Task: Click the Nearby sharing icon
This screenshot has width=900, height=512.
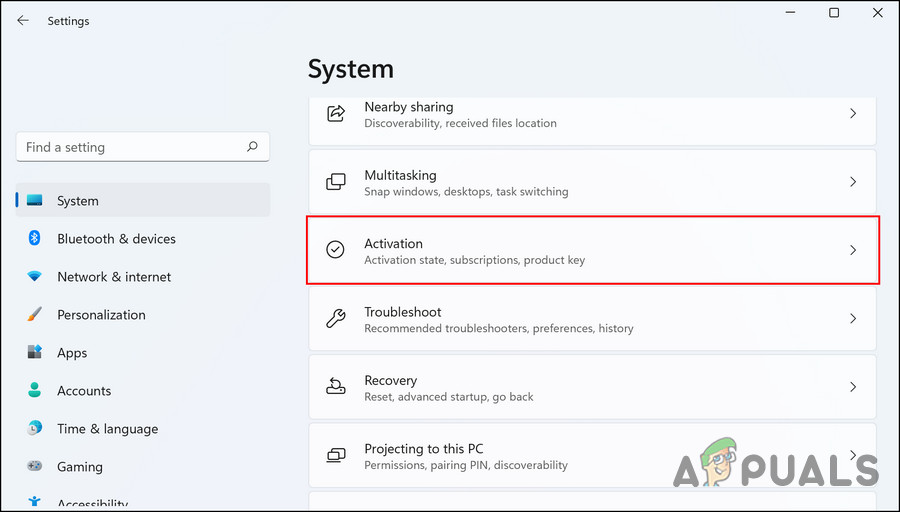Action: (336, 113)
